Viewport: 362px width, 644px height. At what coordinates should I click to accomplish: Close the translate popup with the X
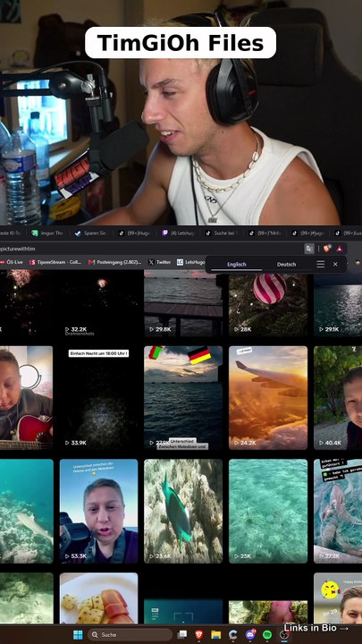point(335,264)
